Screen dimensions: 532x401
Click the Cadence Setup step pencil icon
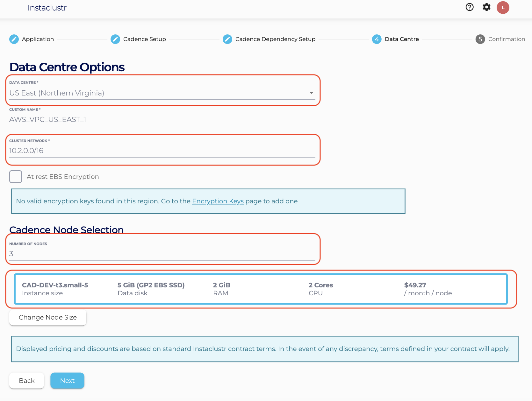115,39
